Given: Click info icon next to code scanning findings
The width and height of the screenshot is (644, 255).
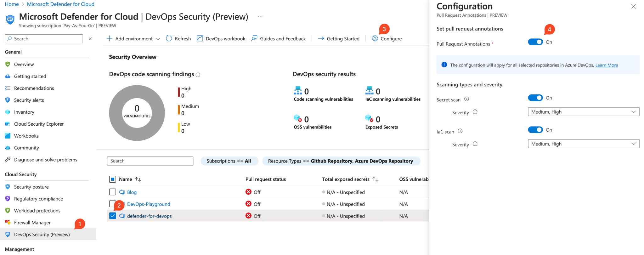Looking at the screenshot, I should (x=198, y=75).
